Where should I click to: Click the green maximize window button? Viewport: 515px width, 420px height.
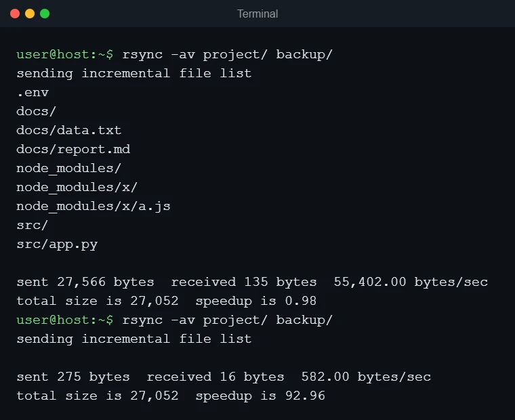[x=45, y=14]
